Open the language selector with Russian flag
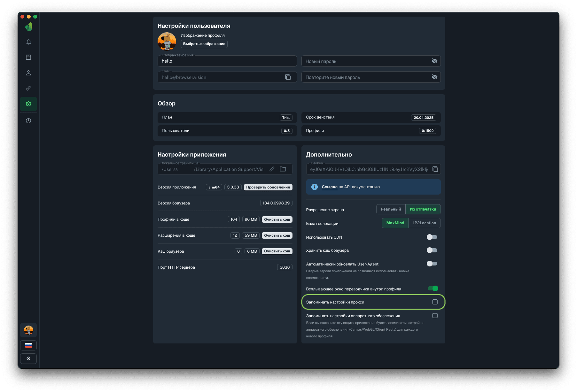 tap(28, 345)
